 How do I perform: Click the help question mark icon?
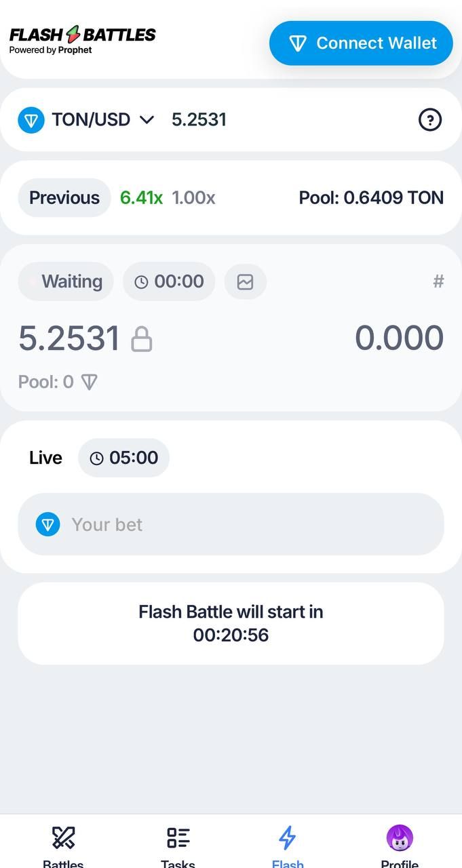[x=430, y=119]
